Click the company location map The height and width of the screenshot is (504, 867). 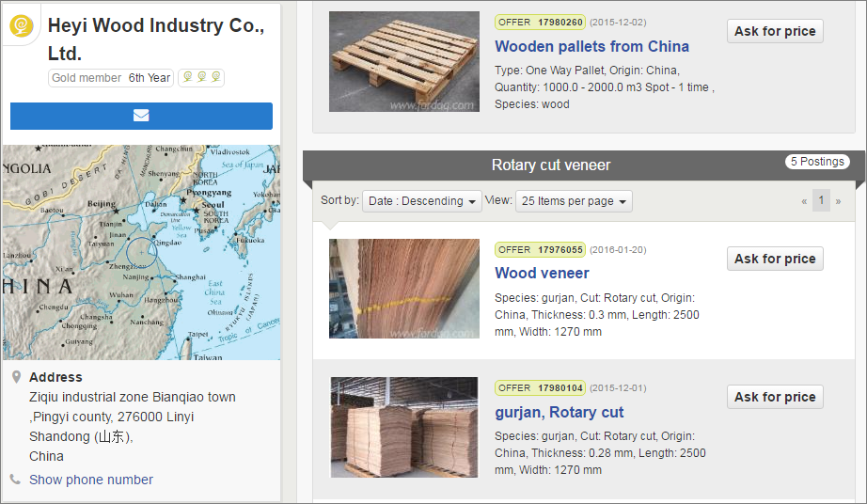(142, 253)
